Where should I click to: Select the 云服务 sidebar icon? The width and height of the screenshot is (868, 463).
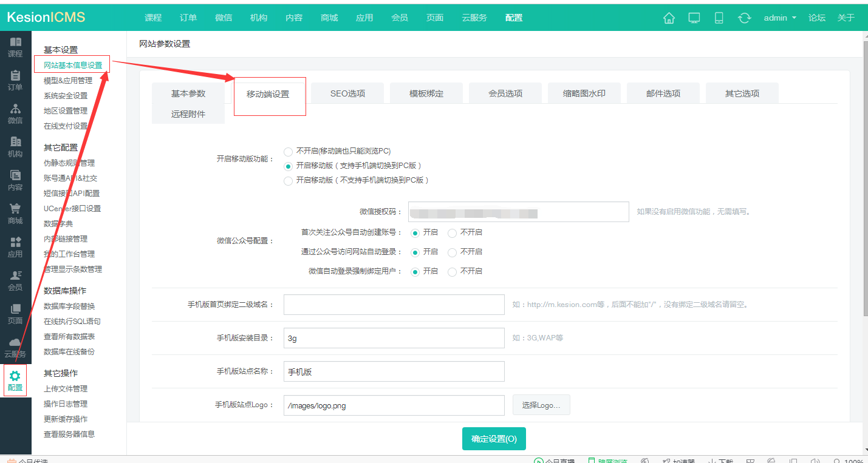(16, 348)
